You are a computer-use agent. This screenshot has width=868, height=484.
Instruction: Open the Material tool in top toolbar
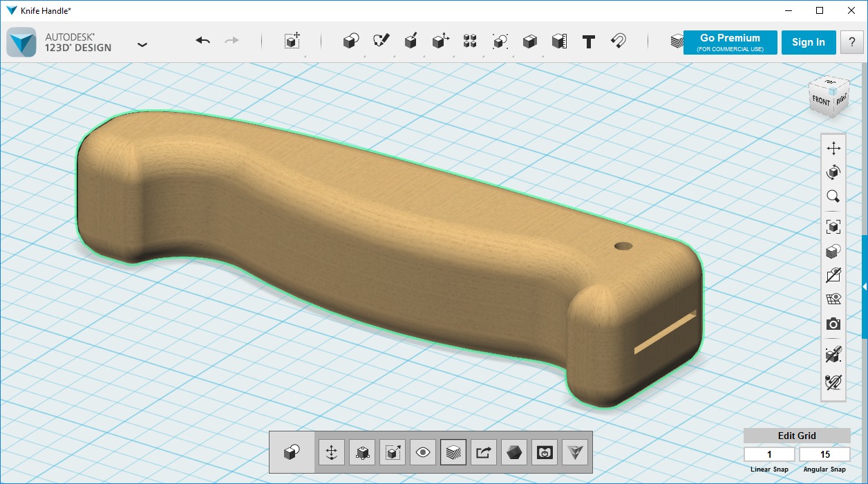click(677, 41)
